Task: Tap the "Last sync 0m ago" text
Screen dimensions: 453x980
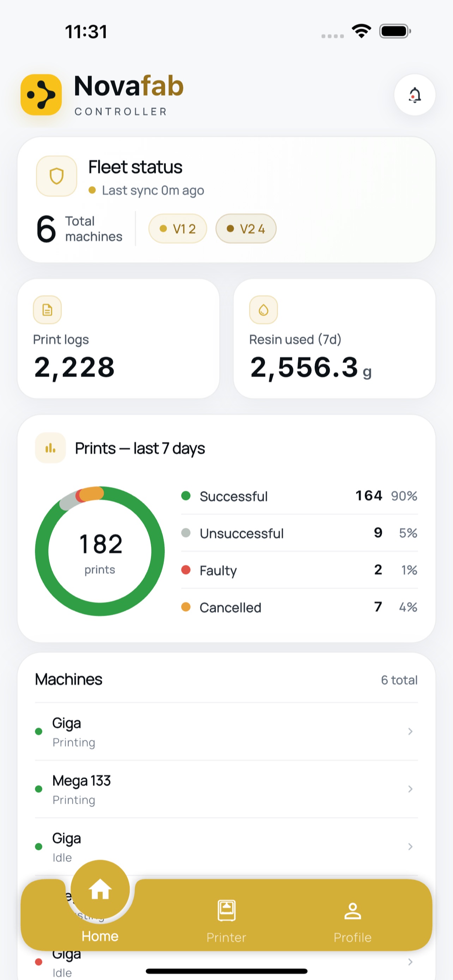Action: coord(153,190)
